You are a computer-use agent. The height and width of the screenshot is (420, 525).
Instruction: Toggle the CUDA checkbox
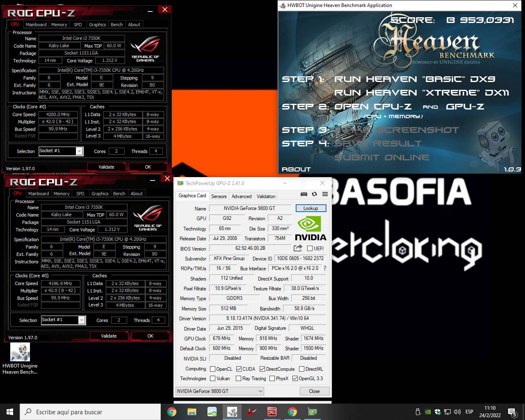click(239, 369)
